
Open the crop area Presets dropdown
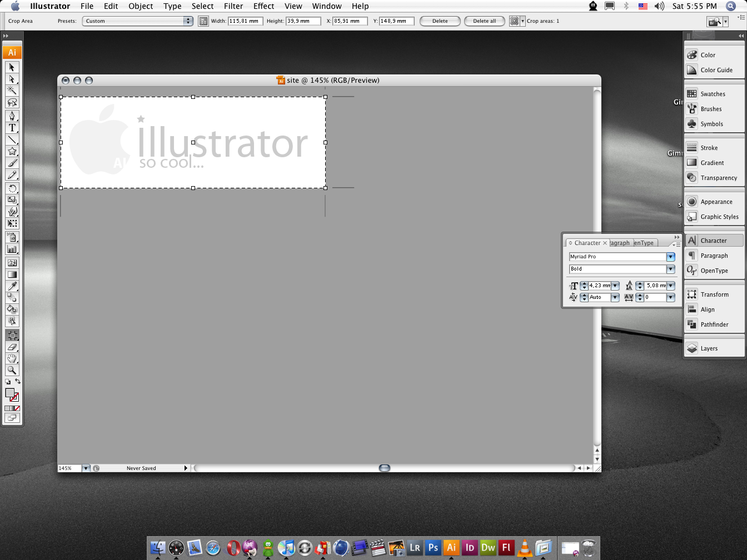point(188,21)
